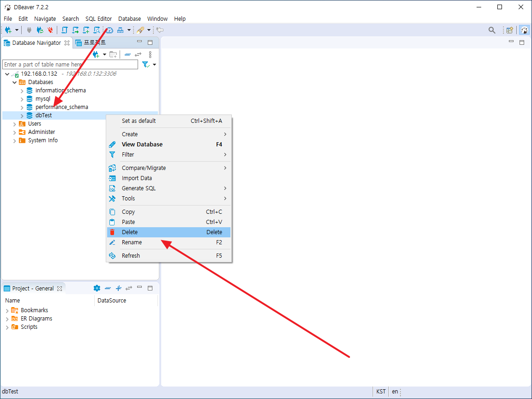Expand the information_schema database

click(22, 91)
